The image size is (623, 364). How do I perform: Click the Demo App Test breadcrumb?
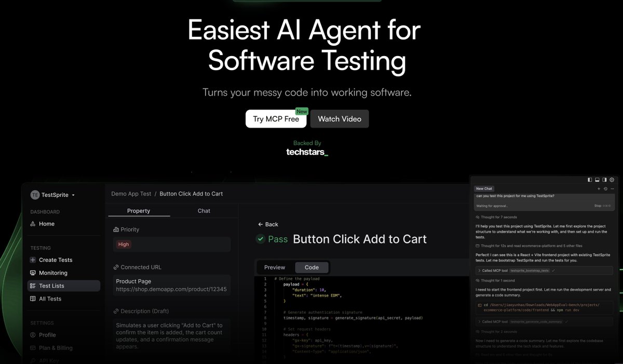pos(131,194)
